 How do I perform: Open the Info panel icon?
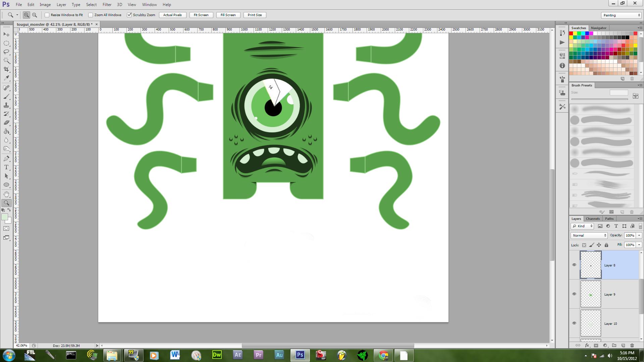click(562, 66)
